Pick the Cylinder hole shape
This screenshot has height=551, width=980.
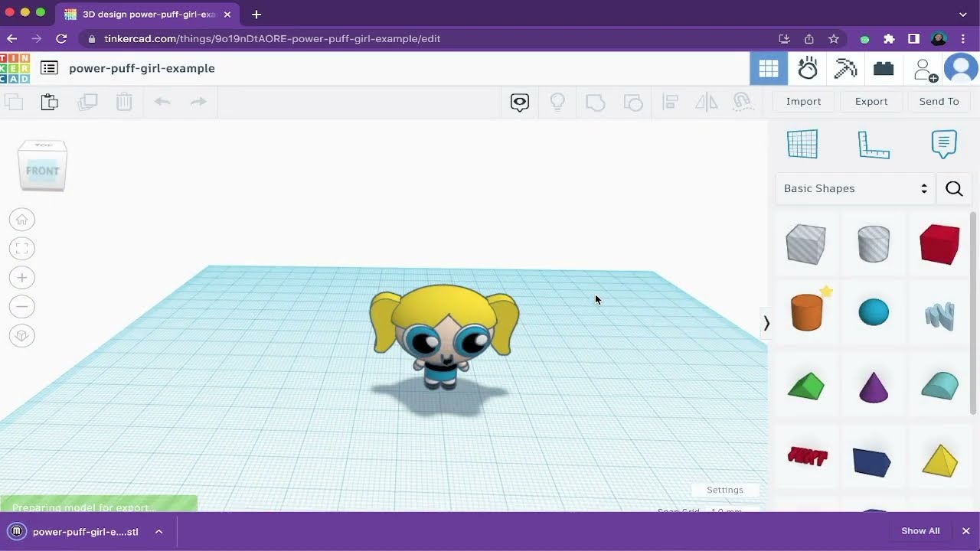point(874,244)
